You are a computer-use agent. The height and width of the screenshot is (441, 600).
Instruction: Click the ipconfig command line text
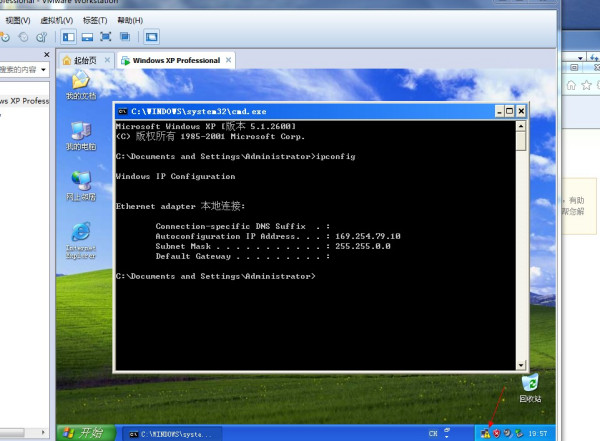point(336,156)
